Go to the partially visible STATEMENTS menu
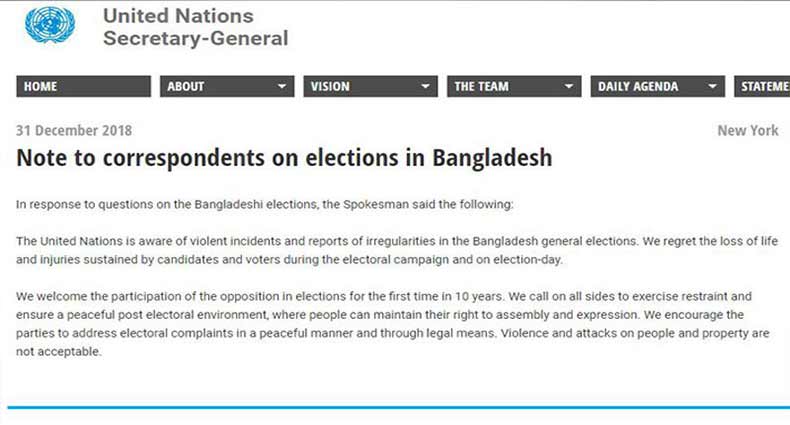The width and height of the screenshot is (790, 425). [x=763, y=87]
